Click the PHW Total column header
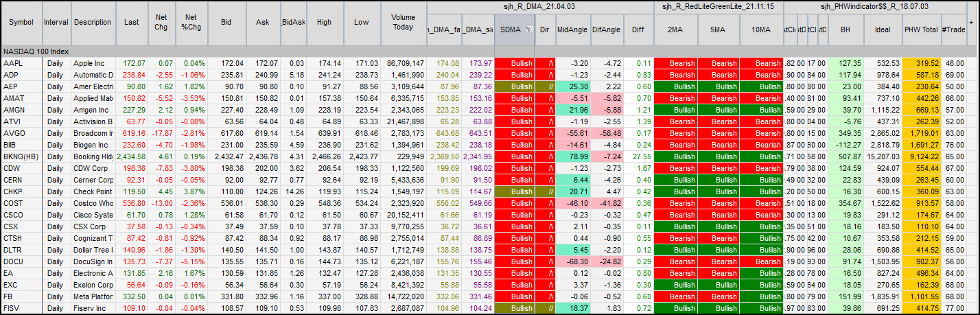 [922, 30]
